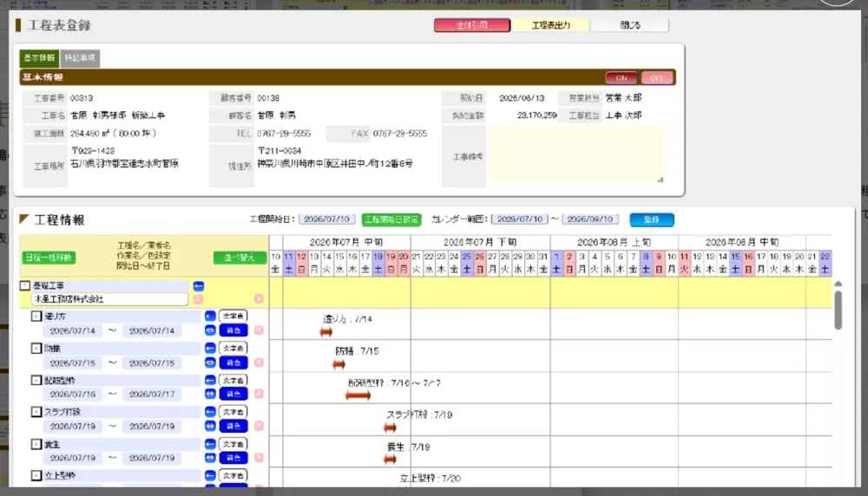Screen dimensions: 868x496
Task: Tick the checkbox beside 基礎工事
Action: pos(25,285)
